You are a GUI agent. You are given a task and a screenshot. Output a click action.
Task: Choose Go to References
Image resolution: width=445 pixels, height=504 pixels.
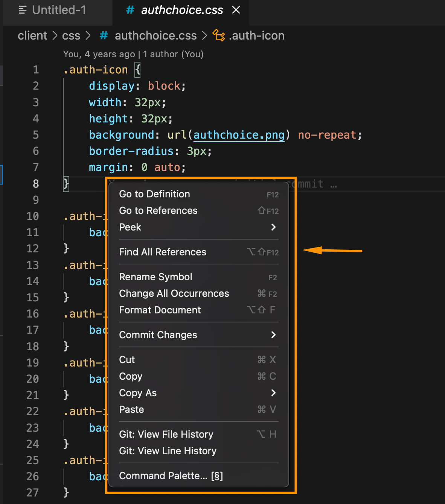199,211
